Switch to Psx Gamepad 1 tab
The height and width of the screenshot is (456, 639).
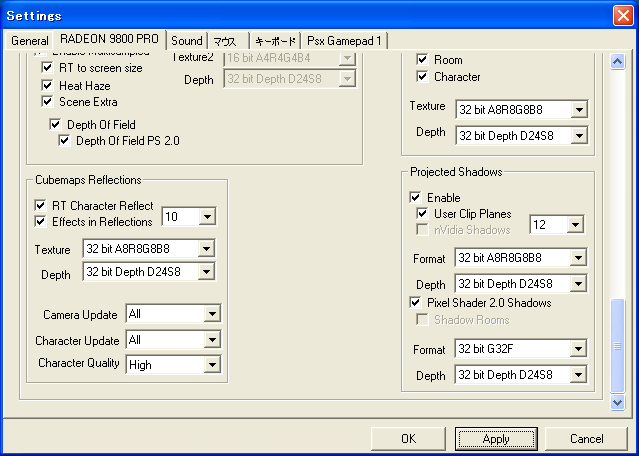[x=344, y=41]
